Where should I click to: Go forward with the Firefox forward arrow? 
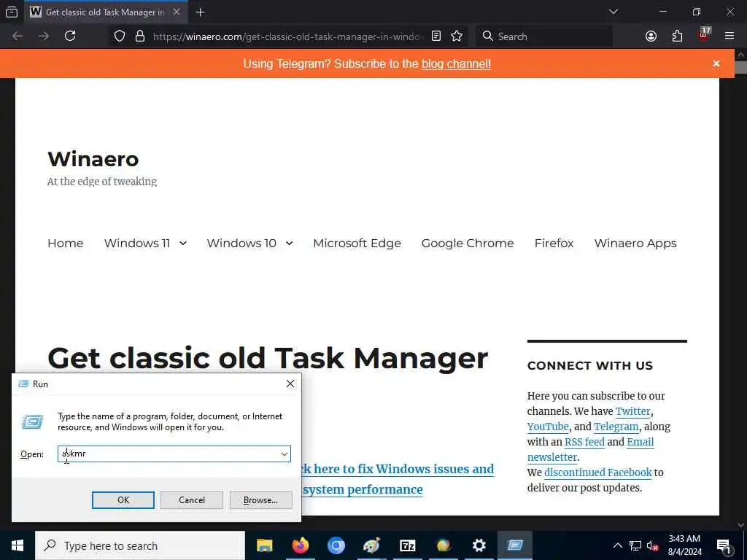click(x=43, y=36)
